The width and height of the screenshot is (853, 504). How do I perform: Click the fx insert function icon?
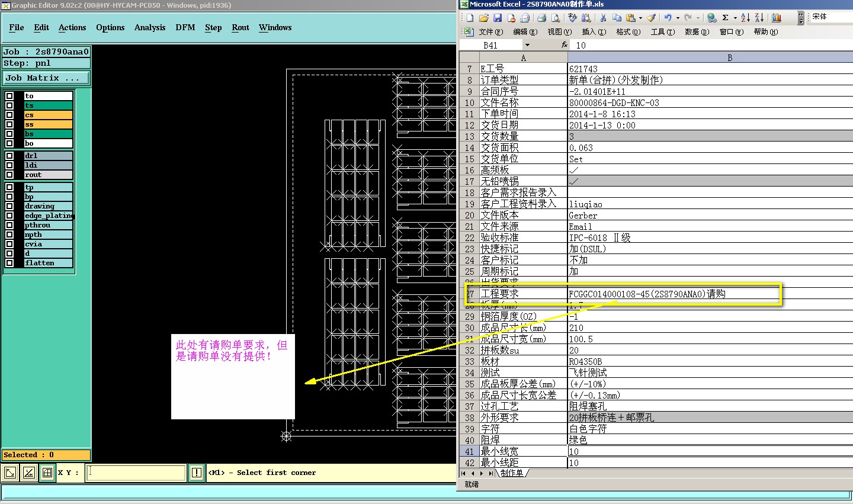click(564, 45)
